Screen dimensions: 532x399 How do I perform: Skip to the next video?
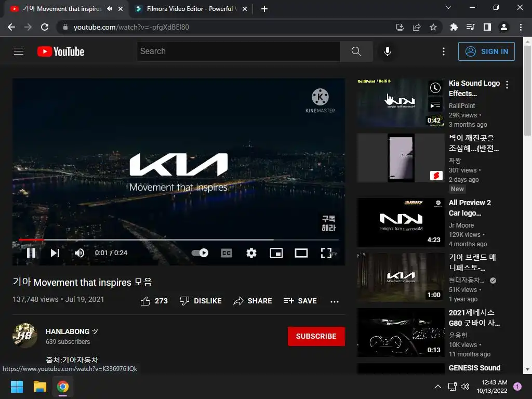[55, 253]
